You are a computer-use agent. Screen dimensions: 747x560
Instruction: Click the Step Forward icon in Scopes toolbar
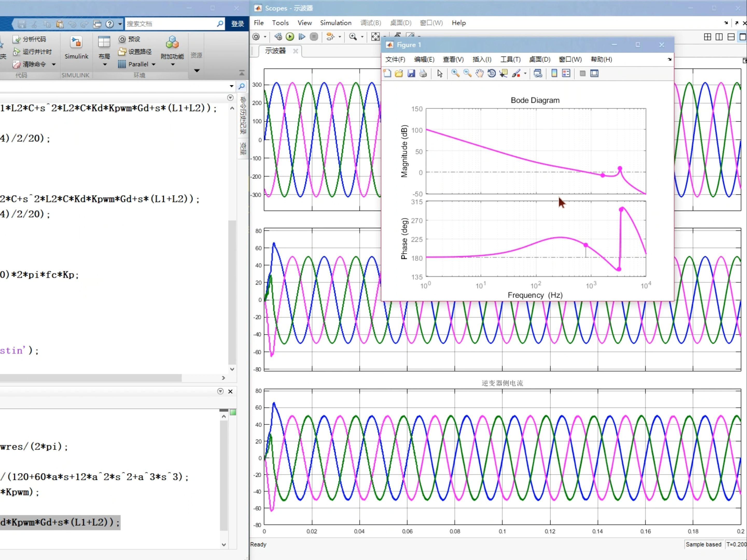coord(302,37)
